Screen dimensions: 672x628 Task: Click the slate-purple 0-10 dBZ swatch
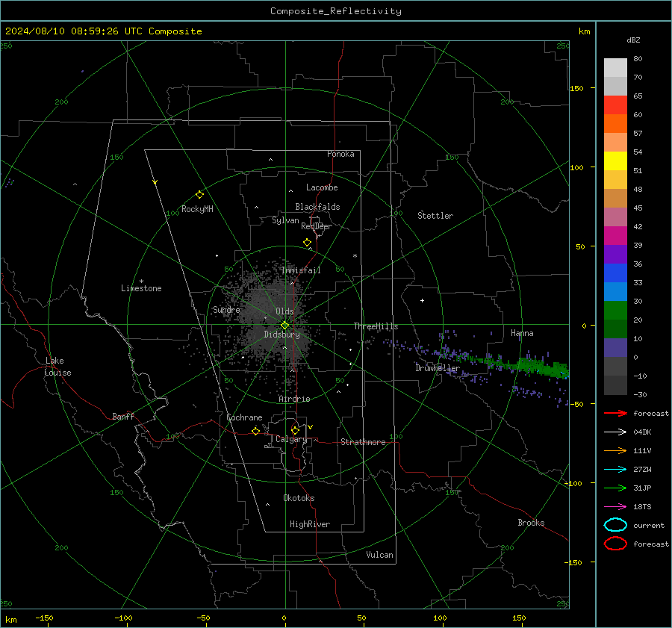pos(615,348)
